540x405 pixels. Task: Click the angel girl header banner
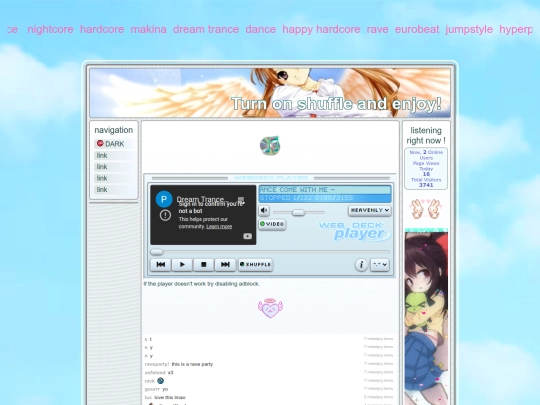point(270,93)
